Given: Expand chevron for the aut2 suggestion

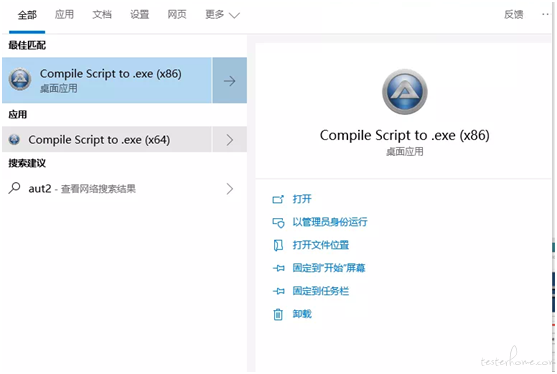Looking at the screenshot, I should (x=230, y=189).
